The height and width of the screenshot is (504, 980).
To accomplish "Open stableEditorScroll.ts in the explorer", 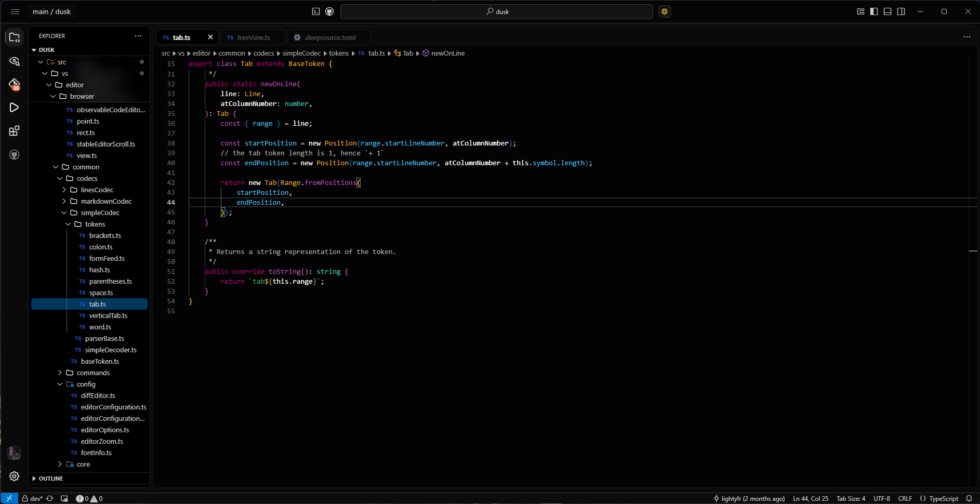I will click(89, 144).
